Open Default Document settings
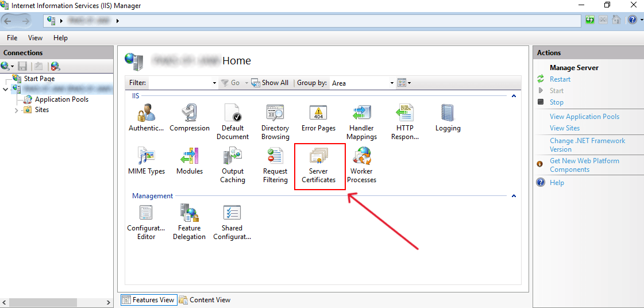This screenshot has width=644, height=308. coord(233,122)
